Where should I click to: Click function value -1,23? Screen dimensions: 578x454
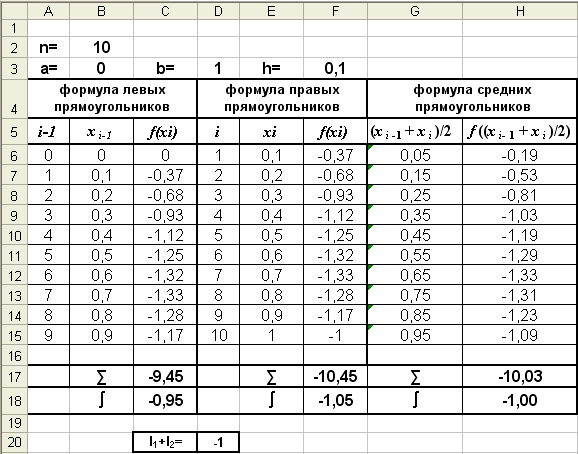coord(520,315)
